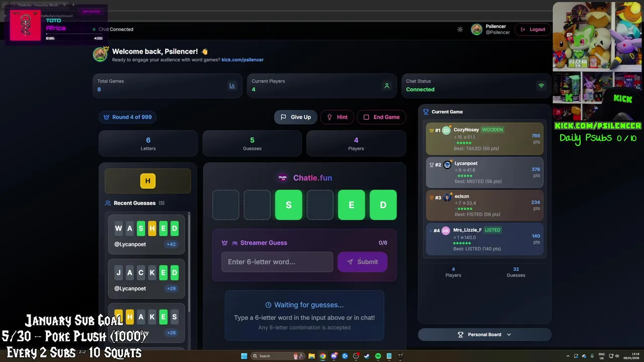Open Steam from the taskbar
Image resolution: width=644 pixels, height=362 pixels.
pyautogui.click(x=367, y=356)
